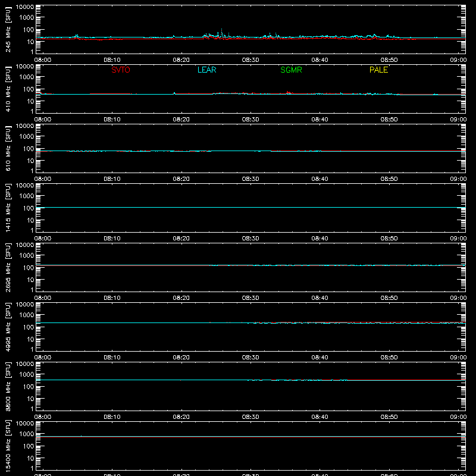
Task: Click the 08:20 tick label under 245 MHz plot
Action: [181, 60]
